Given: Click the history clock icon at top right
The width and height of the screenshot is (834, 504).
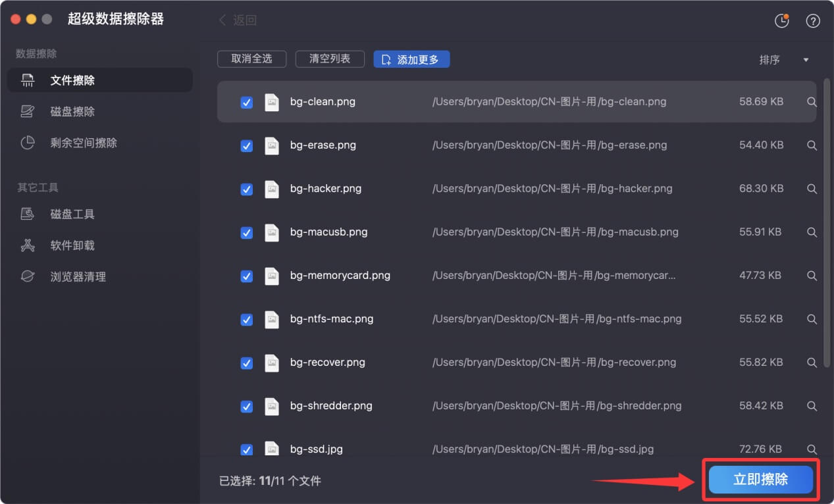Looking at the screenshot, I should click(781, 20).
